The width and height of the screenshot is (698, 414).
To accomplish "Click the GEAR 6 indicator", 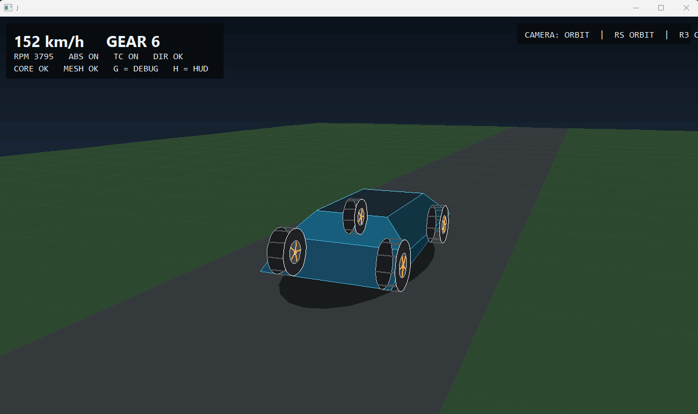I will tap(133, 42).
